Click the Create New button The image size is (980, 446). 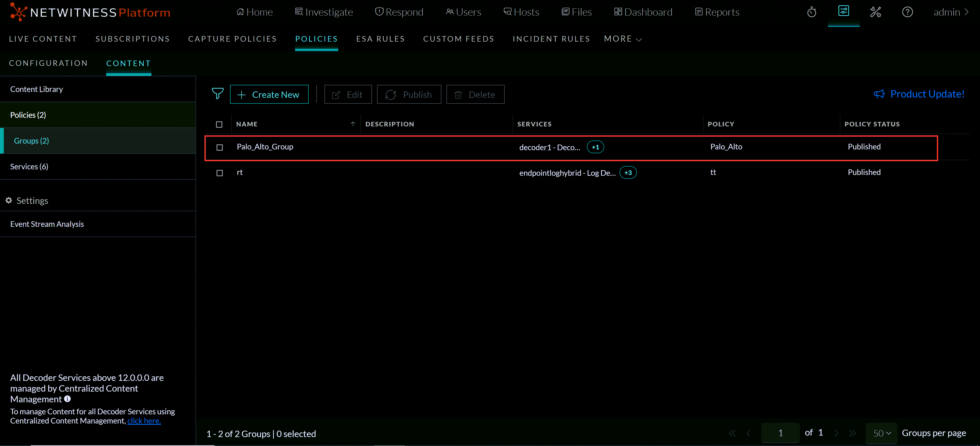tap(269, 94)
